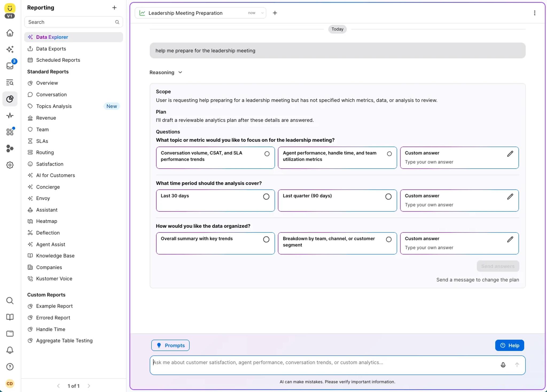Edit custom answer for meeting topic question
547x392 pixels.
coord(510,154)
